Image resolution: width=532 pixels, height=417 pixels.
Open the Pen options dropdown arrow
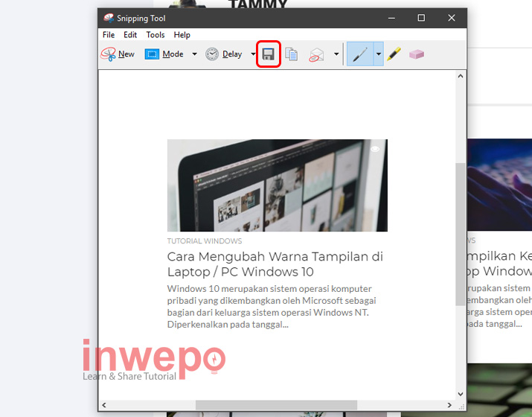[x=378, y=54]
